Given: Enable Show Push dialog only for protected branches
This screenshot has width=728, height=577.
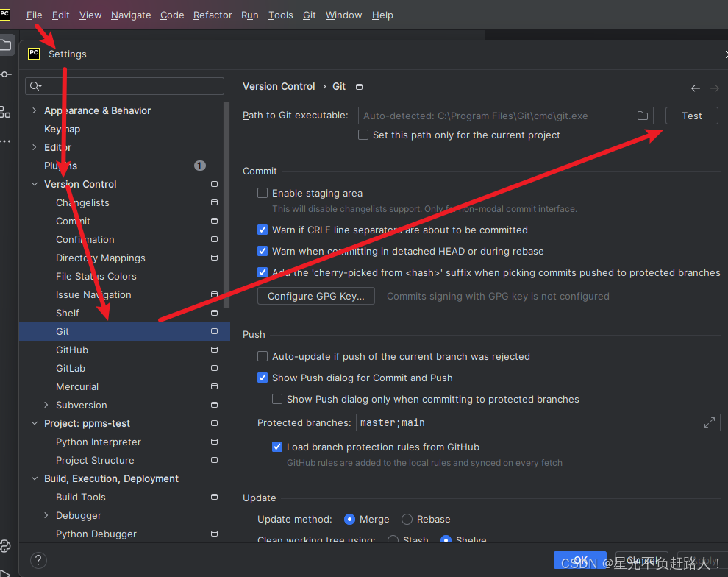Looking at the screenshot, I should click(277, 399).
